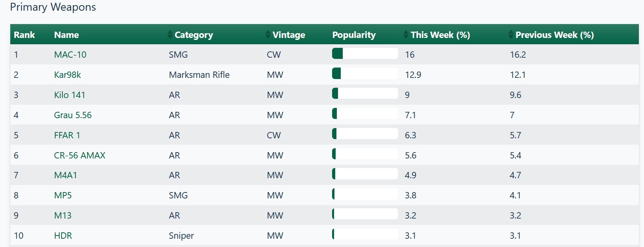The image size is (644, 247).
Task: Open the HDR weapon link
Action: pyautogui.click(x=63, y=236)
